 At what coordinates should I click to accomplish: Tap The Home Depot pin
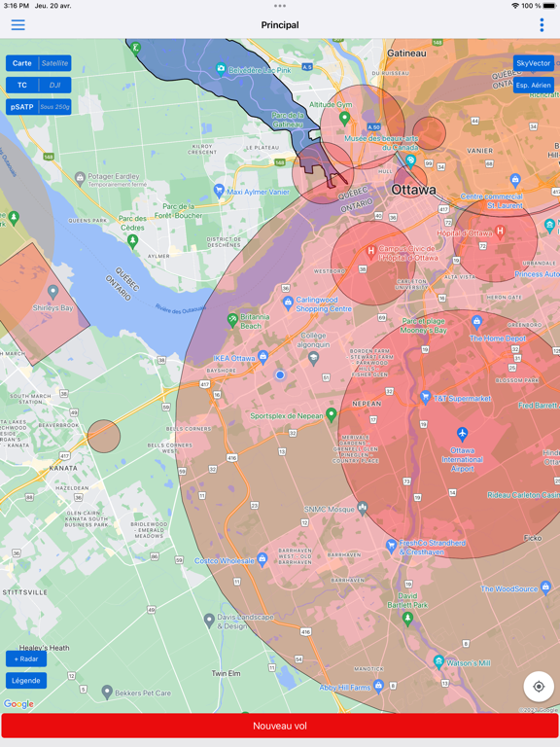click(477, 322)
